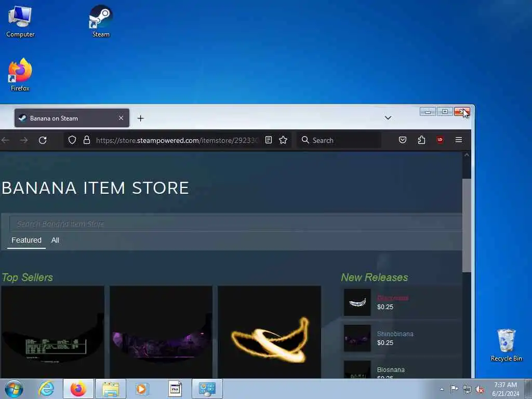Image resolution: width=532 pixels, height=399 pixels.
Task: Open the Firefox hamburger menu
Action: (459, 140)
